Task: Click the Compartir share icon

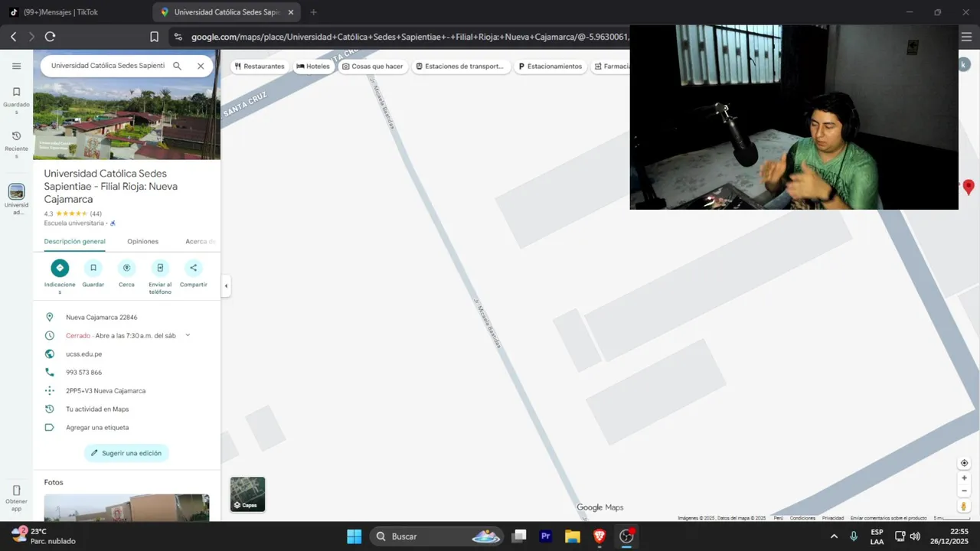Action: [193, 268]
